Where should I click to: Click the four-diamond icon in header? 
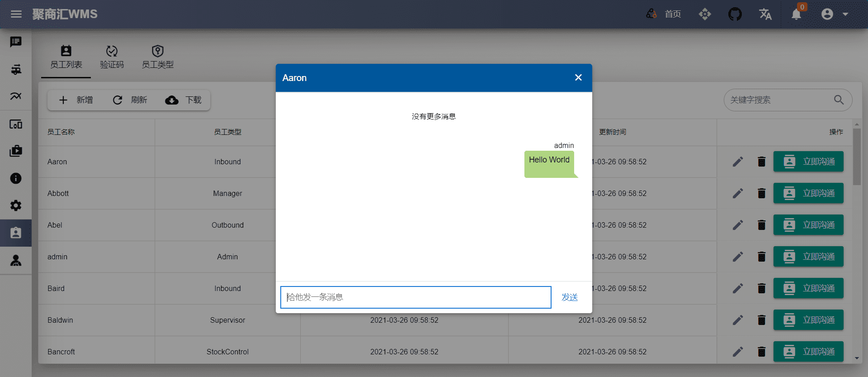pos(705,14)
